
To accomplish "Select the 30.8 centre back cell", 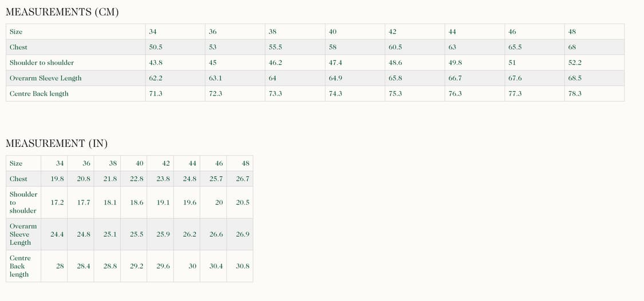I will click(243, 266).
